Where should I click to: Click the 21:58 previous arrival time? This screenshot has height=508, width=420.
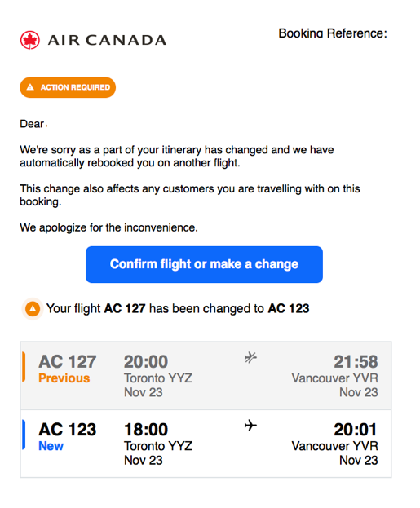[x=356, y=361]
